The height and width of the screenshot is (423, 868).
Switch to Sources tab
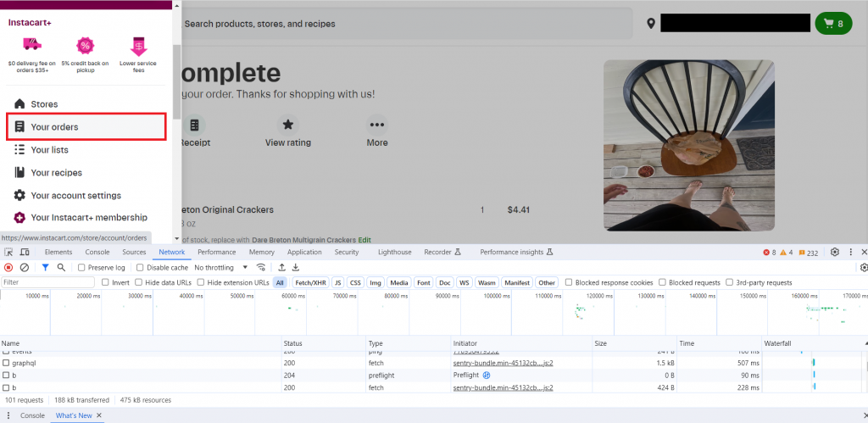(x=134, y=252)
